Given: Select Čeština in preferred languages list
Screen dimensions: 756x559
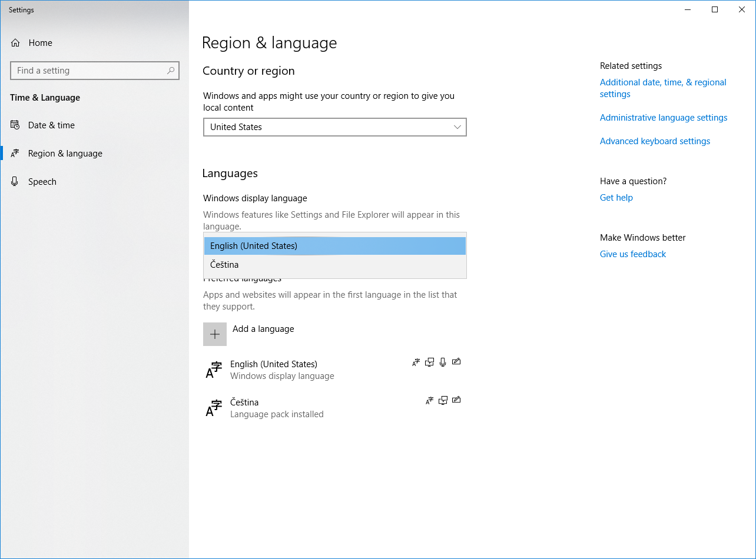Looking at the screenshot, I should 335,408.
